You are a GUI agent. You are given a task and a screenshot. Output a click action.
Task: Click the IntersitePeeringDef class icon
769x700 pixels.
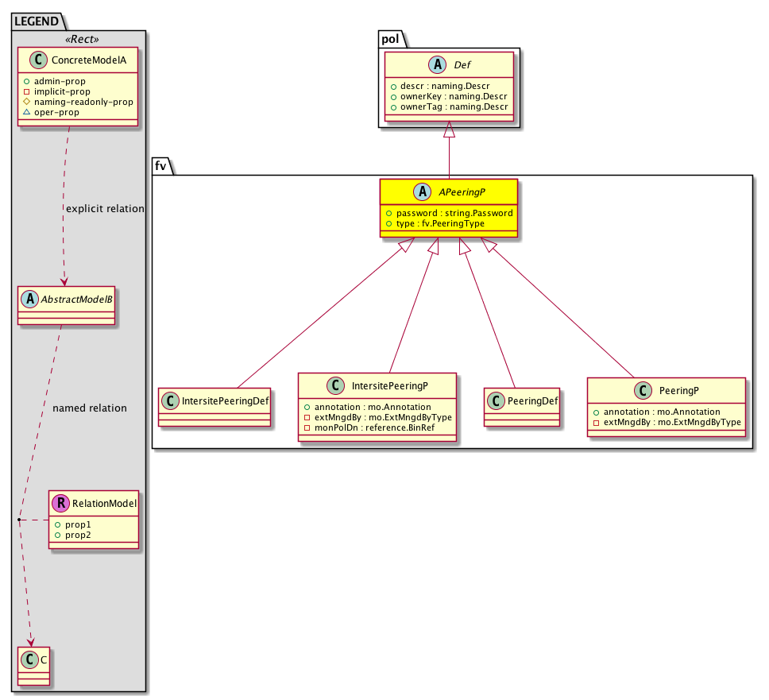tap(172, 401)
